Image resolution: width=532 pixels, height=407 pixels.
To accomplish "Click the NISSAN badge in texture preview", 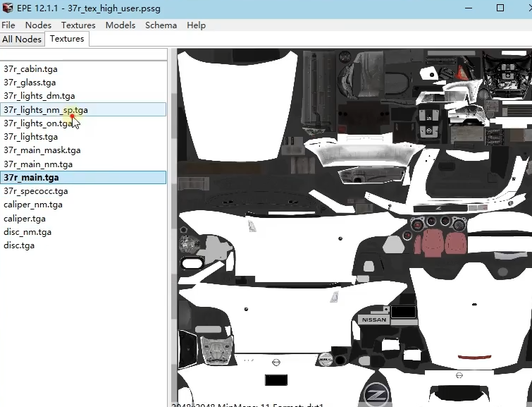I will click(x=374, y=320).
